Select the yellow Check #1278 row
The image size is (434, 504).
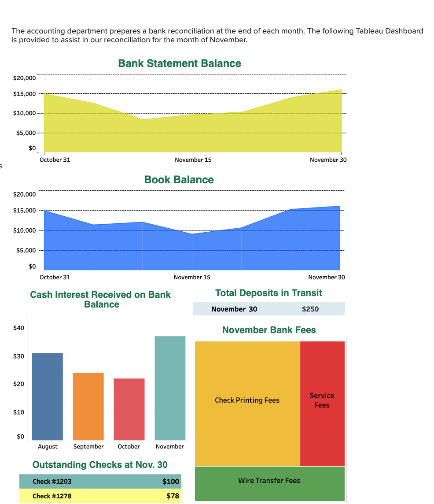[x=100, y=496]
